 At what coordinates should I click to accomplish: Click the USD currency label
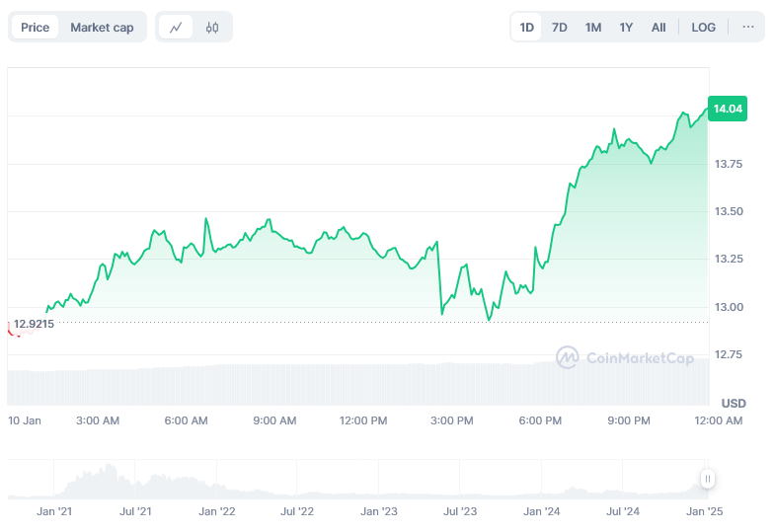(x=734, y=403)
